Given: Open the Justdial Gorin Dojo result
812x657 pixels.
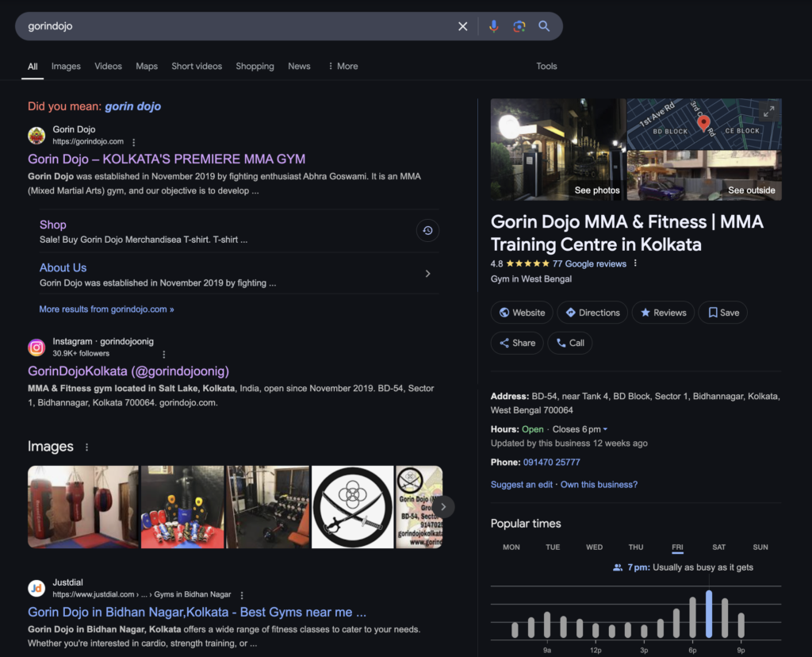Looking at the screenshot, I should [x=197, y=612].
